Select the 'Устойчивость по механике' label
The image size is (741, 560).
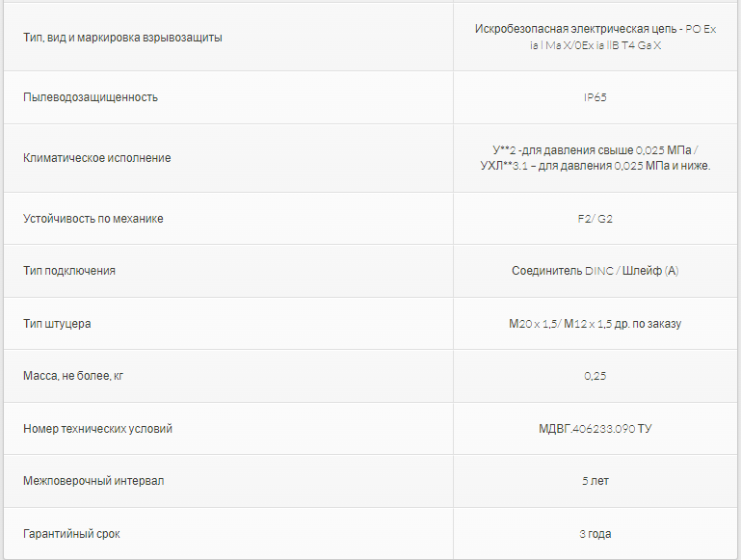click(x=93, y=219)
